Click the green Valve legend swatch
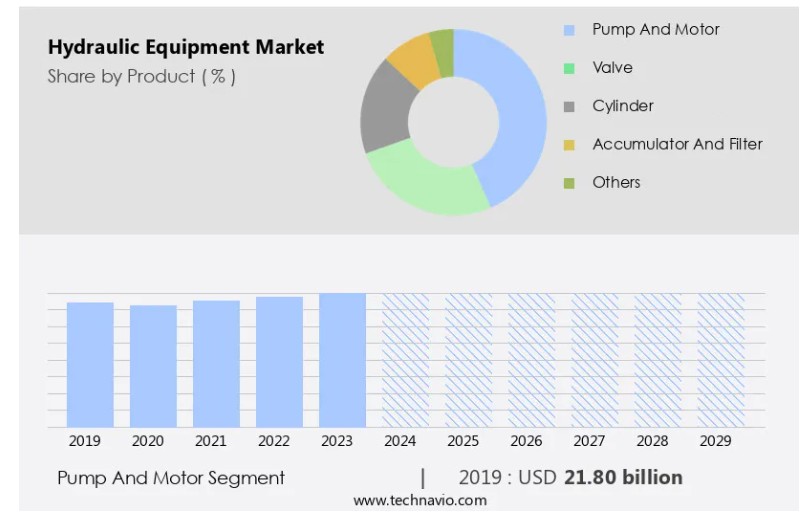Viewport: 808px width, 523px height. pos(569,68)
